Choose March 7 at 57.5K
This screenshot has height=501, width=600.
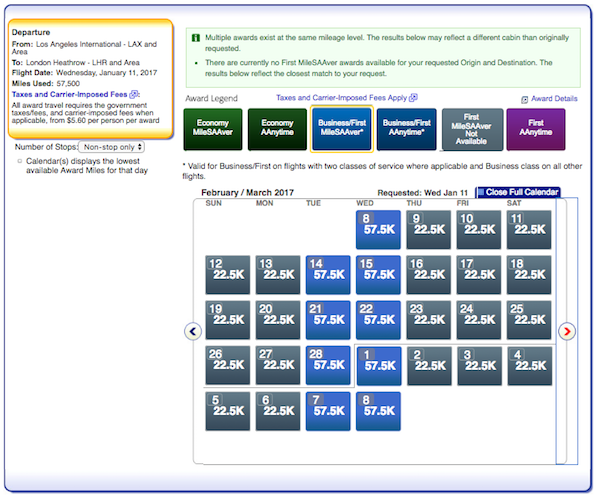tap(328, 411)
